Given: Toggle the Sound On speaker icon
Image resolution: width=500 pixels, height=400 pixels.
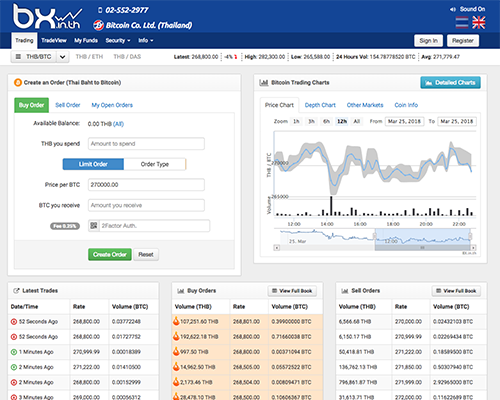Looking at the screenshot, I should (x=452, y=9).
